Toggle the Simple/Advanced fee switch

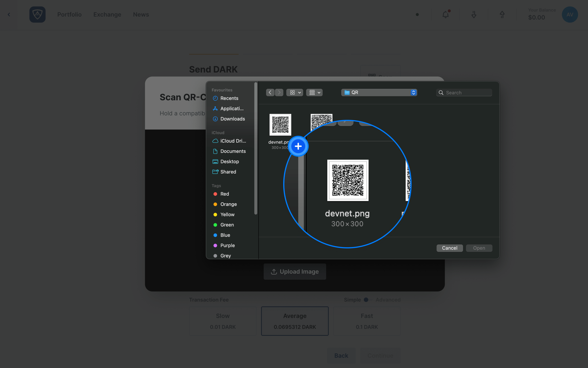tap(368, 300)
